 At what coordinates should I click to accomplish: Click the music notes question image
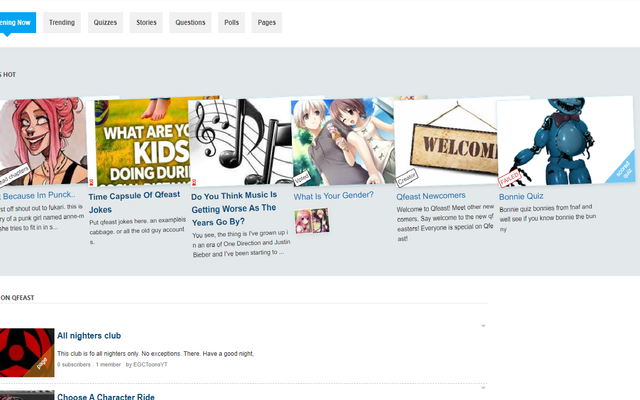tap(241, 142)
